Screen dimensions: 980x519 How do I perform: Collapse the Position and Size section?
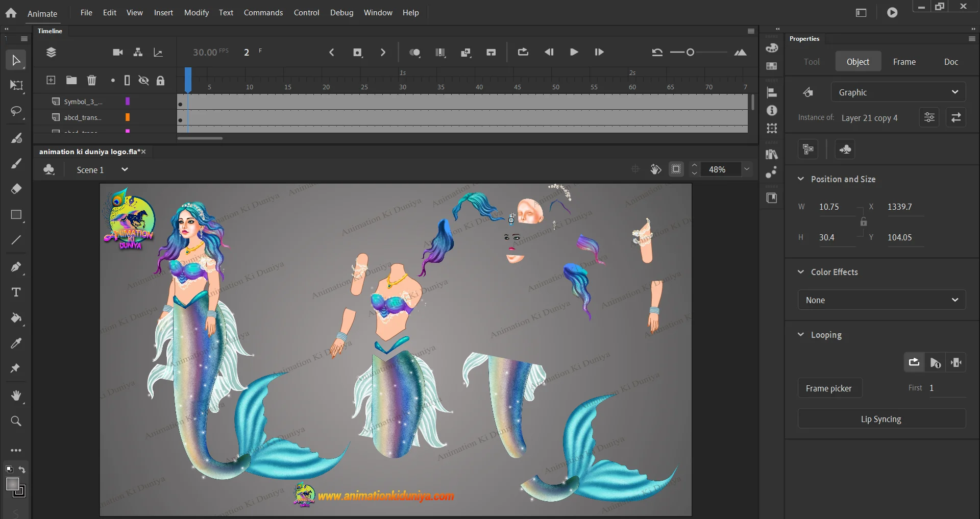pyautogui.click(x=801, y=179)
